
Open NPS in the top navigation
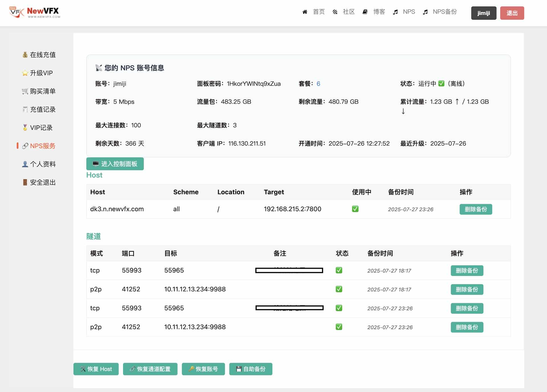coord(409,12)
